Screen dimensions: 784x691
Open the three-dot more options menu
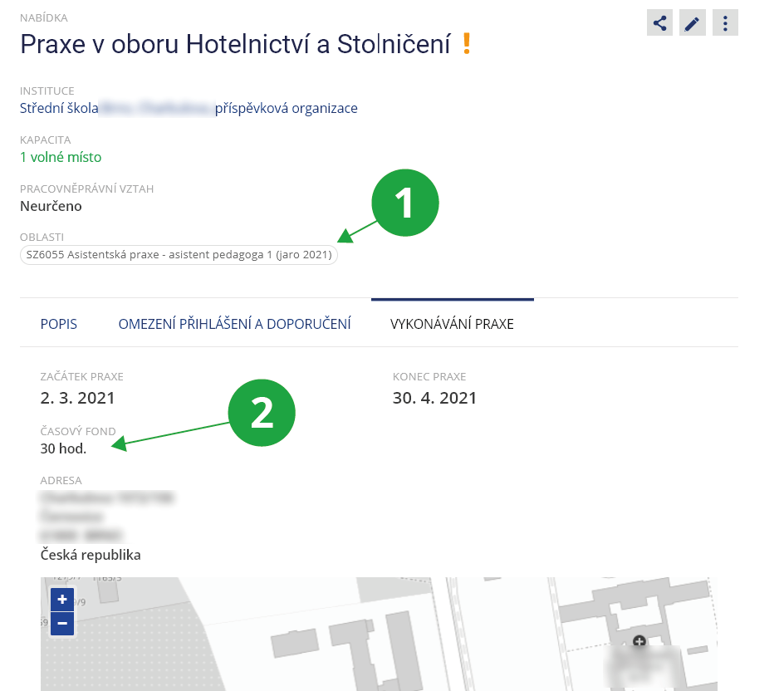coord(725,23)
